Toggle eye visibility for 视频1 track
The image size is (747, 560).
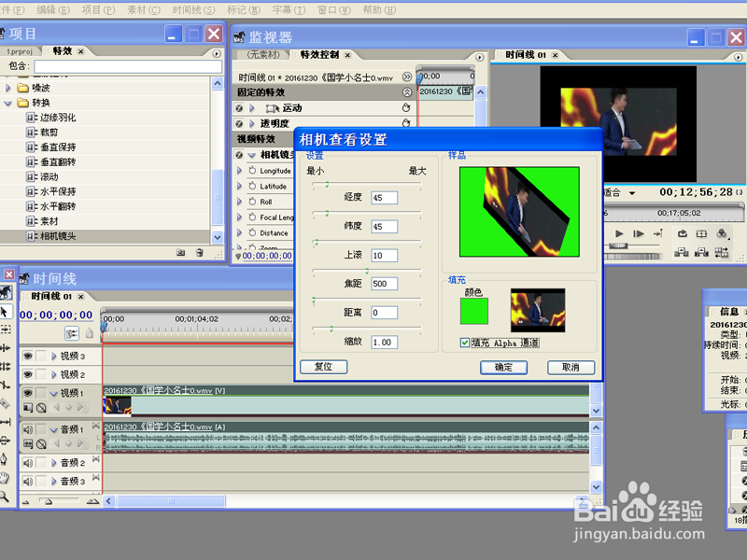point(28,393)
